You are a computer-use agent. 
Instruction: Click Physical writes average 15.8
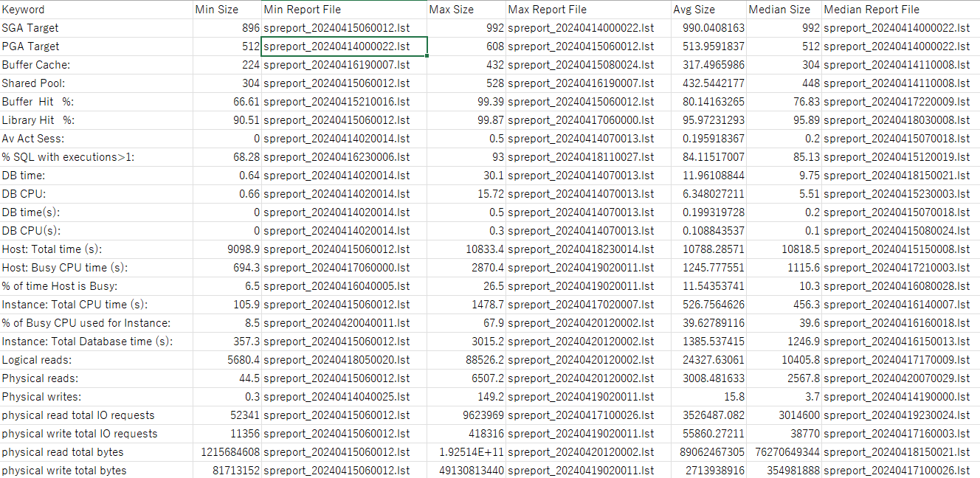pyautogui.click(x=709, y=397)
